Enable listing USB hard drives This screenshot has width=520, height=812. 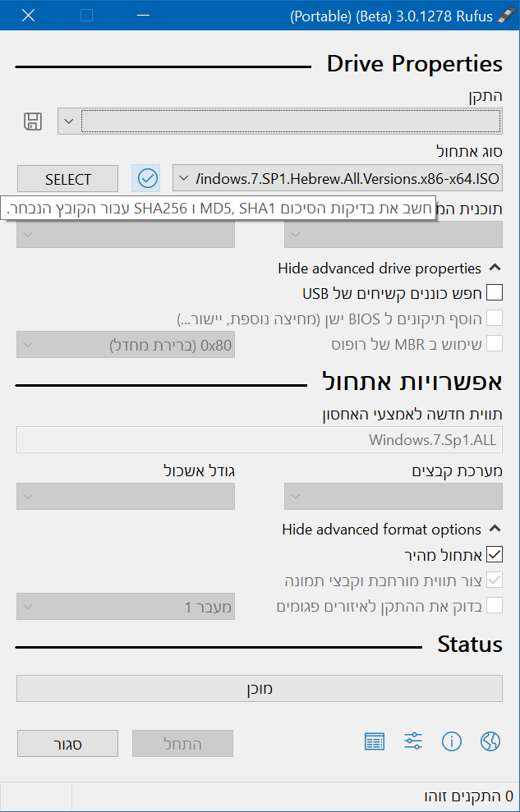494,291
